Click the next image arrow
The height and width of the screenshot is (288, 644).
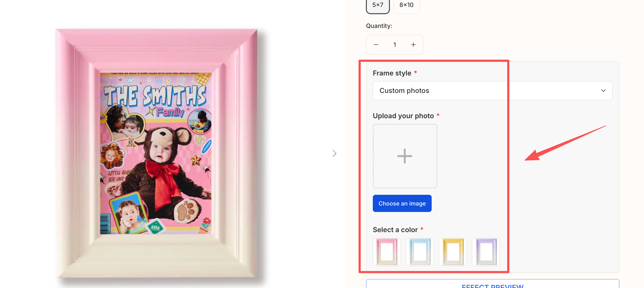(x=334, y=153)
